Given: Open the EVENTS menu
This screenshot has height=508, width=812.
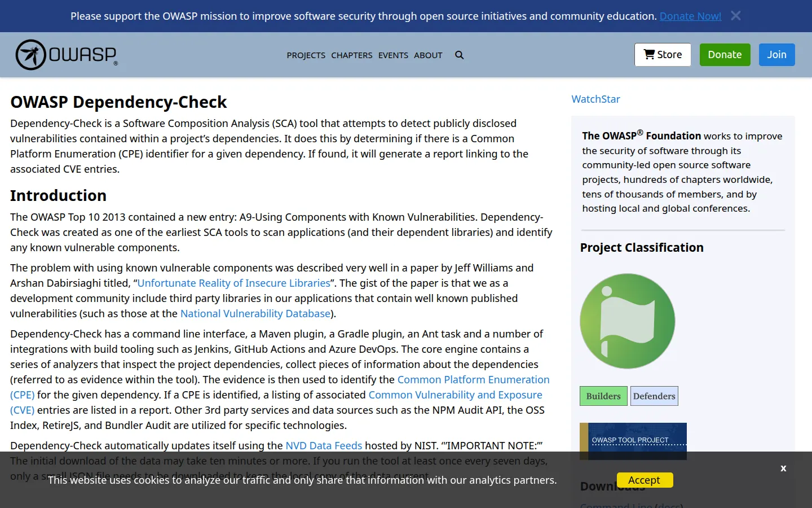Looking at the screenshot, I should 393,55.
